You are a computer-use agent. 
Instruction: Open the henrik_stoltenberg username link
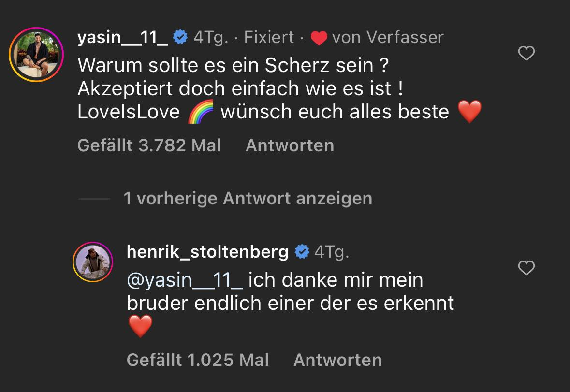207,251
